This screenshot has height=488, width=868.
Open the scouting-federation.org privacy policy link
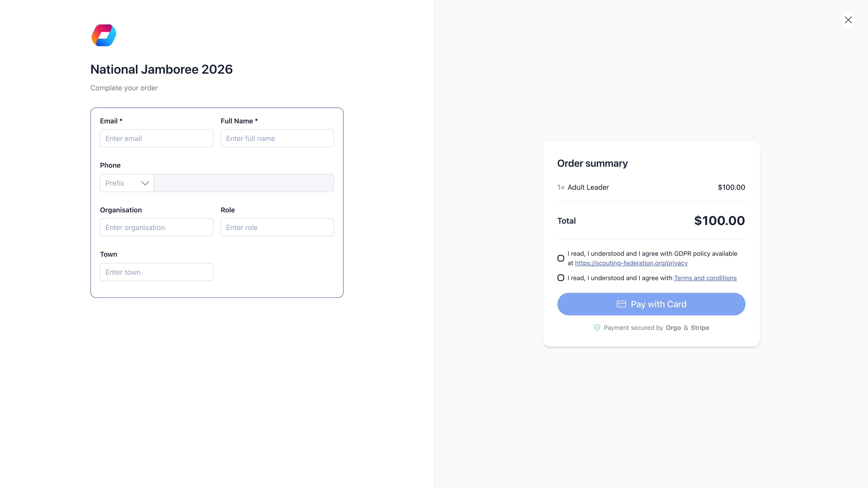tap(631, 263)
